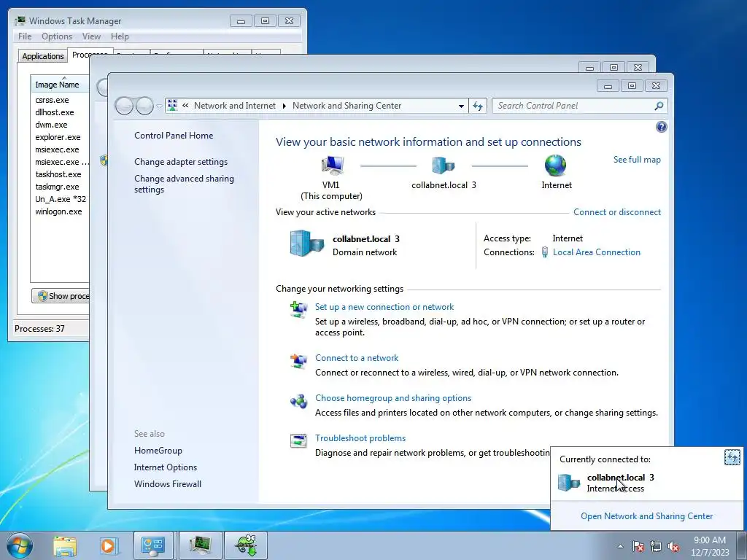Screen dimensions: 747x560
Task: Click Connect to a network link
Action: pos(357,358)
